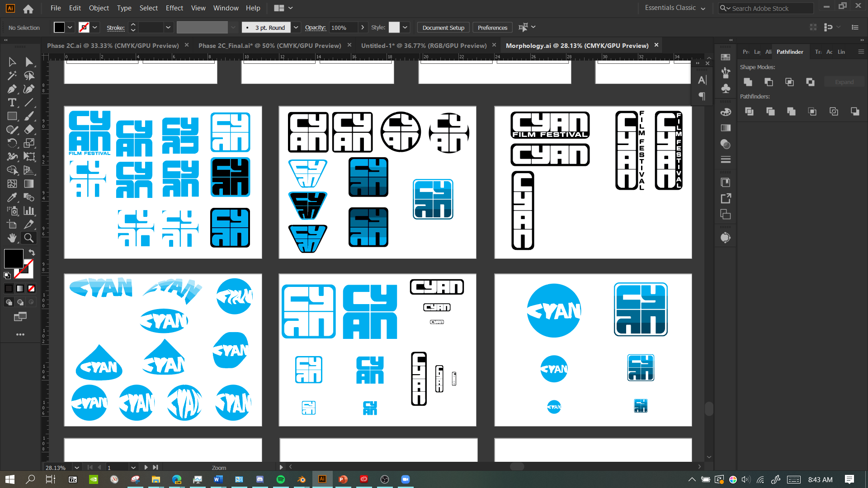Activate the Hand tool
Screen dimensions: 868x488
[x=12, y=238]
